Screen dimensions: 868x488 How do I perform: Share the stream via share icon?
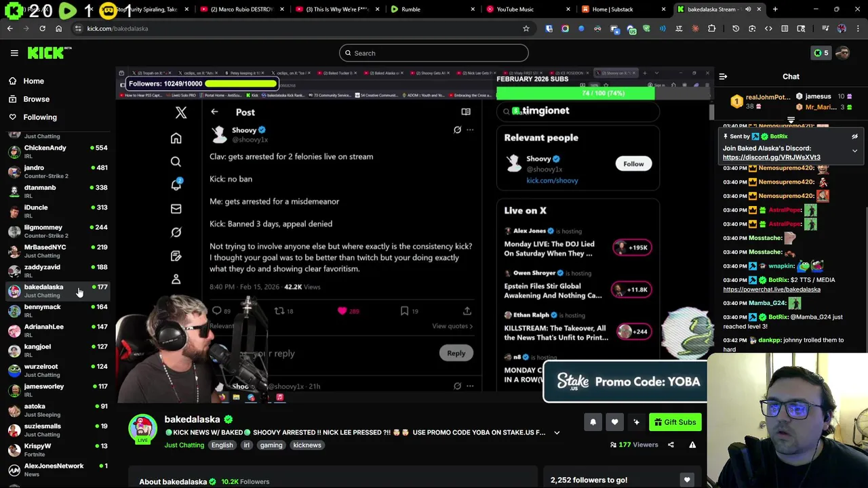[671, 445]
